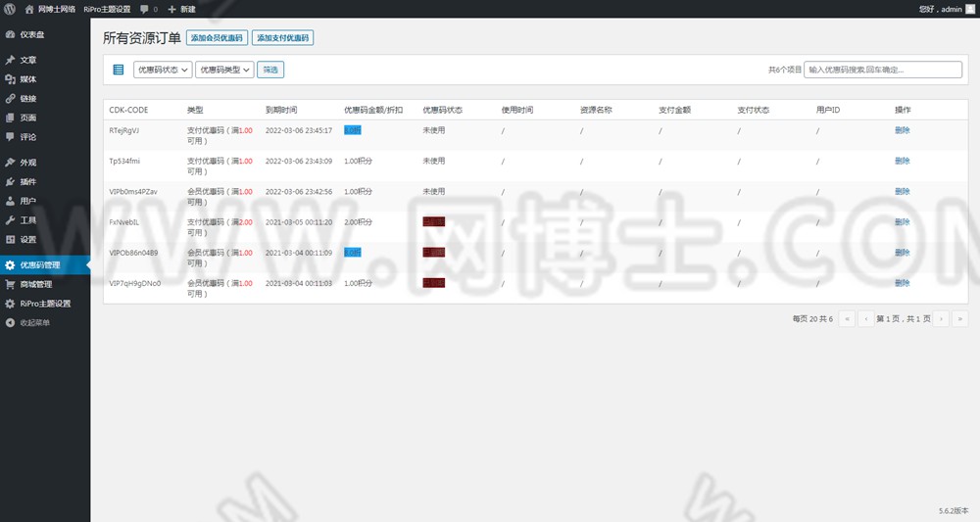Screen dimensions: 980x522
Task: Click the 用户 person icon
Action: (10, 201)
